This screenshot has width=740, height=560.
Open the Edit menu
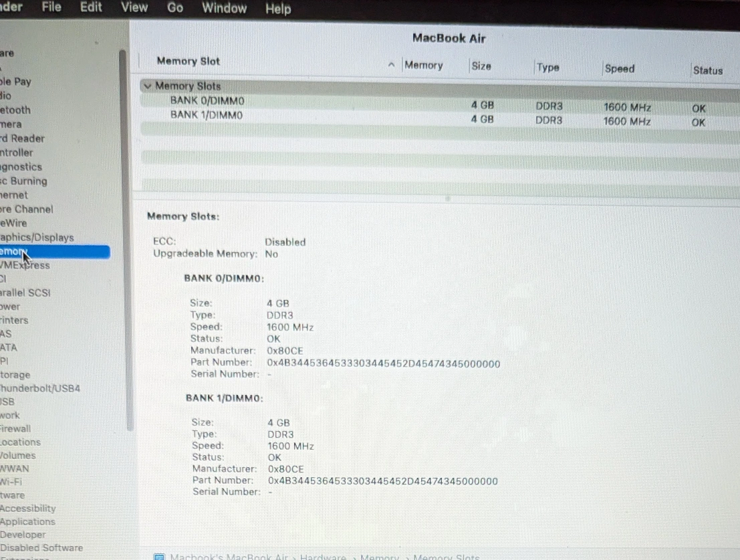click(91, 7)
